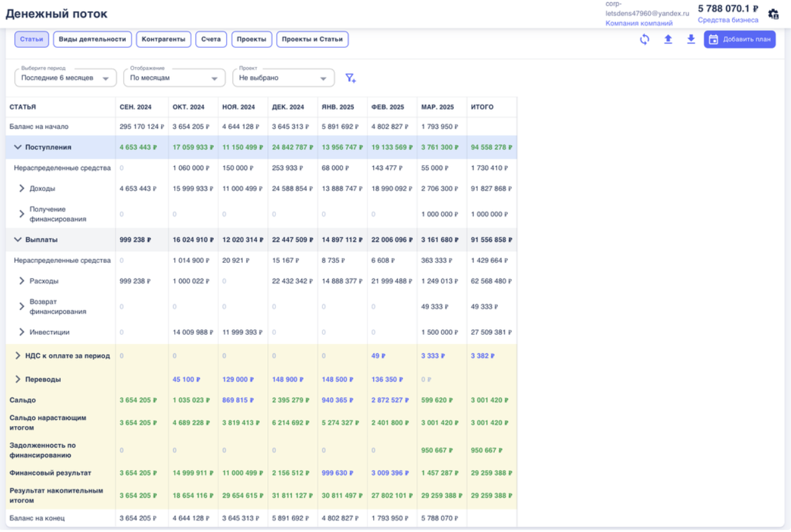The image size is (791, 532).
Task: Expand the Расходы row
Action: click(22, 281)
